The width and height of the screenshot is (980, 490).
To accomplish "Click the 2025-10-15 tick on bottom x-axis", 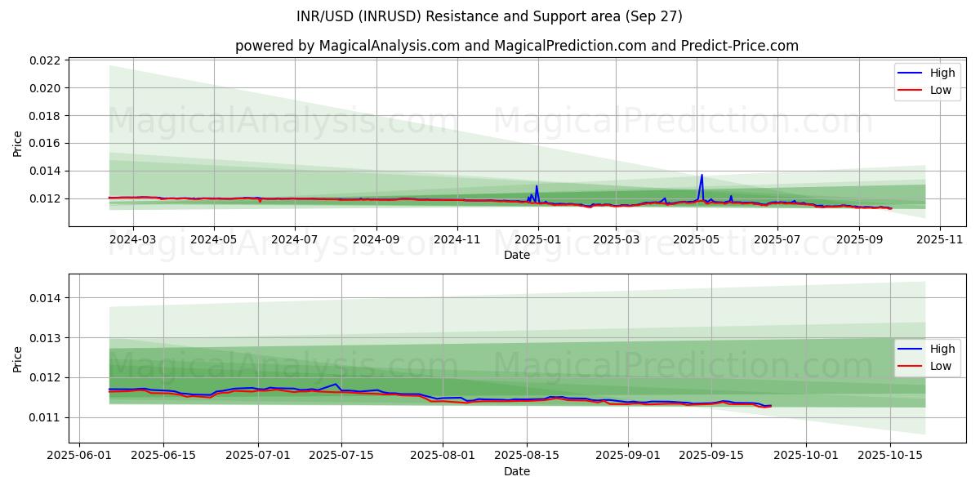I will (x=889, y=456).
